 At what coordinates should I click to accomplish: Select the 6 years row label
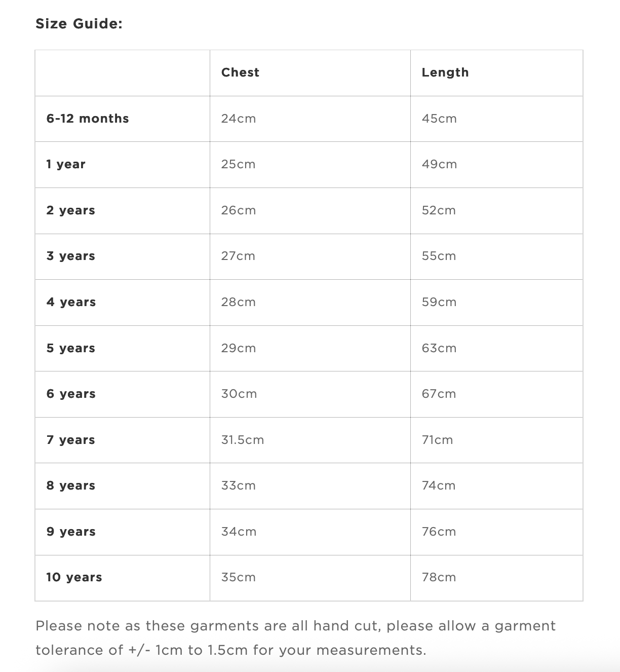click(x=71, y=394)
